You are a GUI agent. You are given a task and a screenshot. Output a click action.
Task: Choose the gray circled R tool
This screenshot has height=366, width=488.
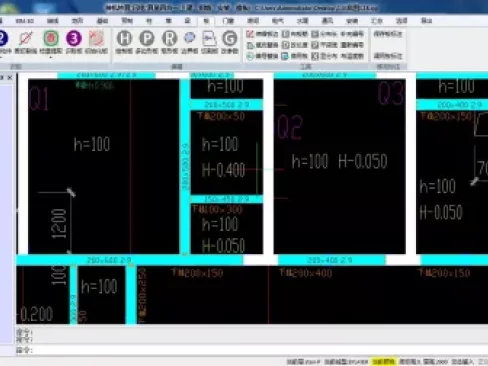tap(169, 39)
